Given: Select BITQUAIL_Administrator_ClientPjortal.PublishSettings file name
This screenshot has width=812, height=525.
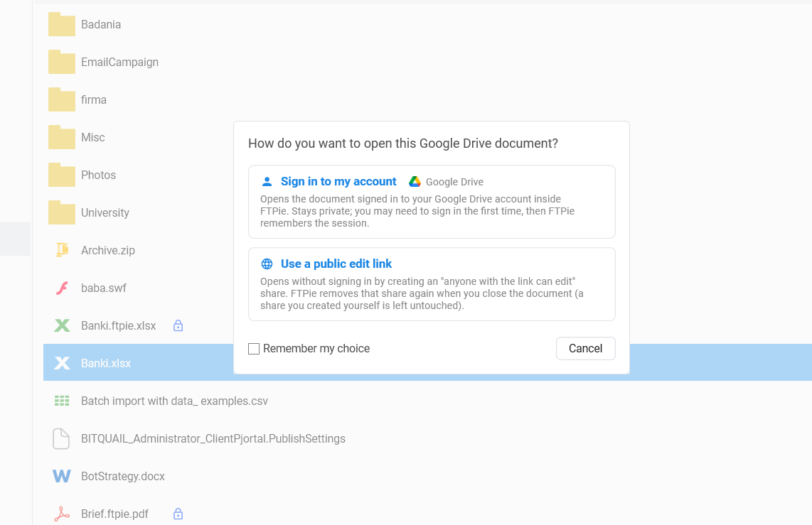Looking at the screenshot, I should 213,438.
